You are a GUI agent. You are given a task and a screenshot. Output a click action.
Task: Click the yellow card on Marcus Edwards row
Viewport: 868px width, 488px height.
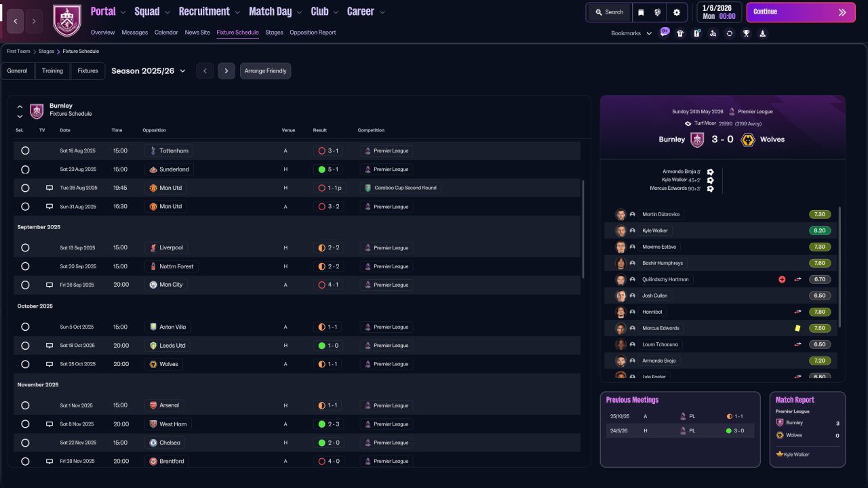(798, 328)
